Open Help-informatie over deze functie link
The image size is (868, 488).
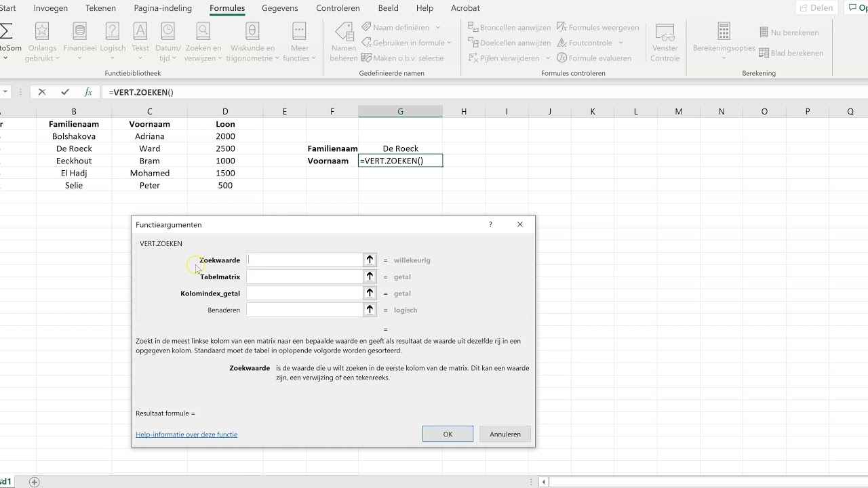coord(186,434)
